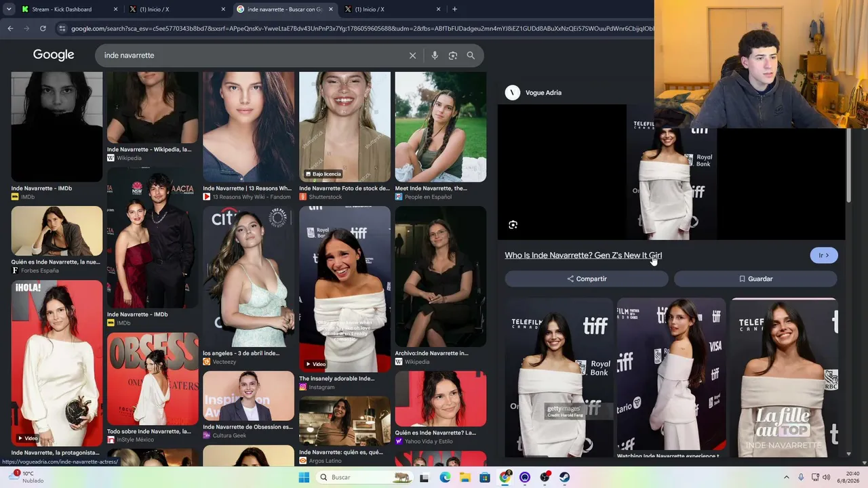Click the Ir button

(824, 256)
